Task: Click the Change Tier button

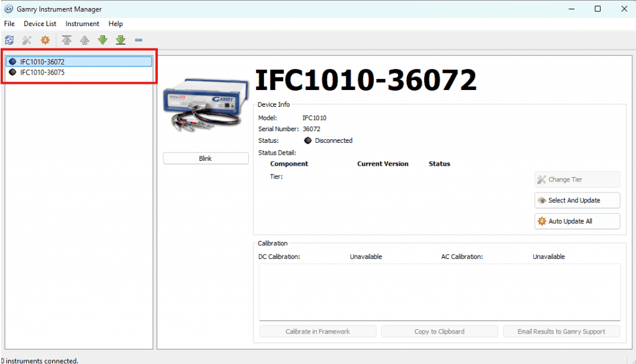Action: point(577,180)
